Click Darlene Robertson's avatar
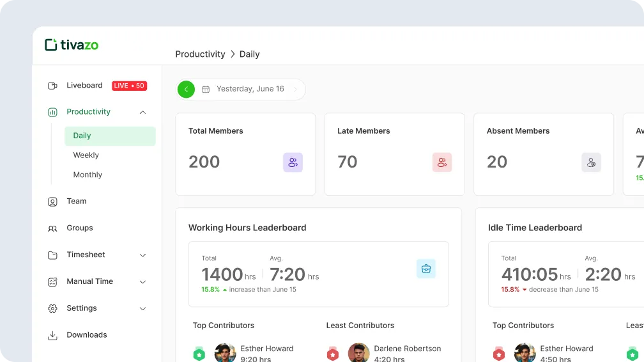Viewport: 644px width, 362px height. [358, 353]
